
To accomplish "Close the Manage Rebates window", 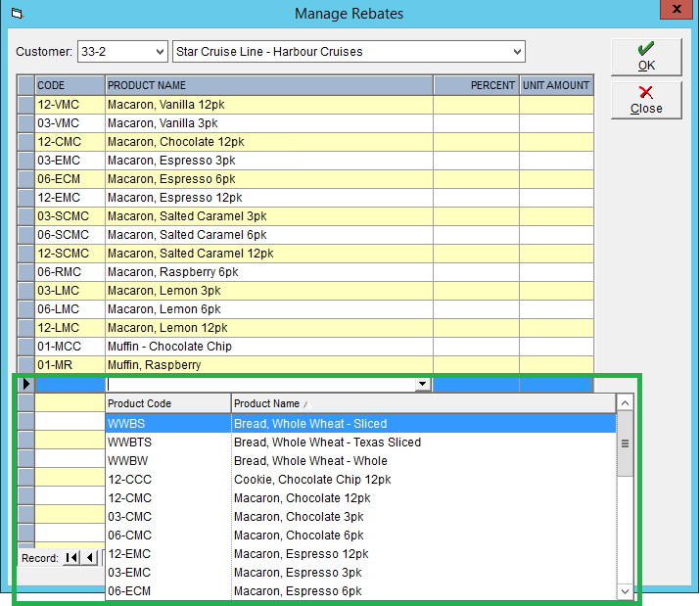I will [677, 9].
